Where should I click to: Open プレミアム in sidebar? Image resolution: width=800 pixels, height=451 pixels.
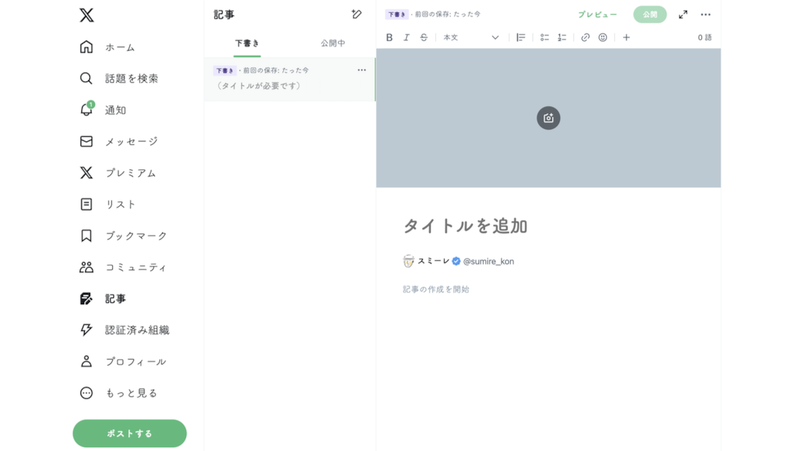[x=118, y=173]
